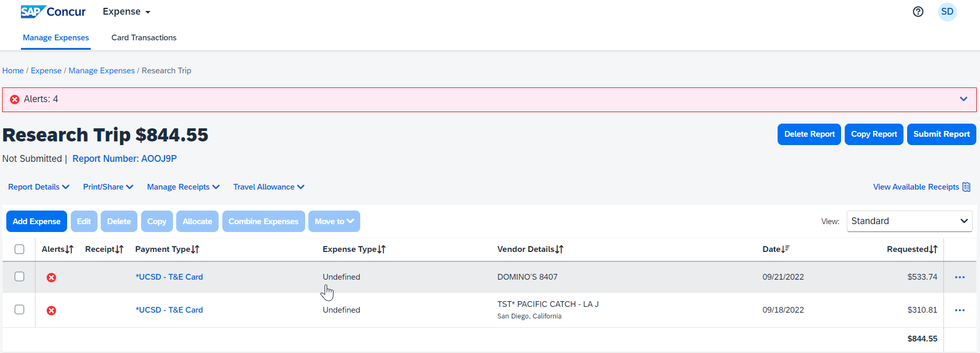The height and width of the screenshot is (353, 980).
Task: Open the more options ellipsis for the $533.74 expense
Action: [960, 277]
